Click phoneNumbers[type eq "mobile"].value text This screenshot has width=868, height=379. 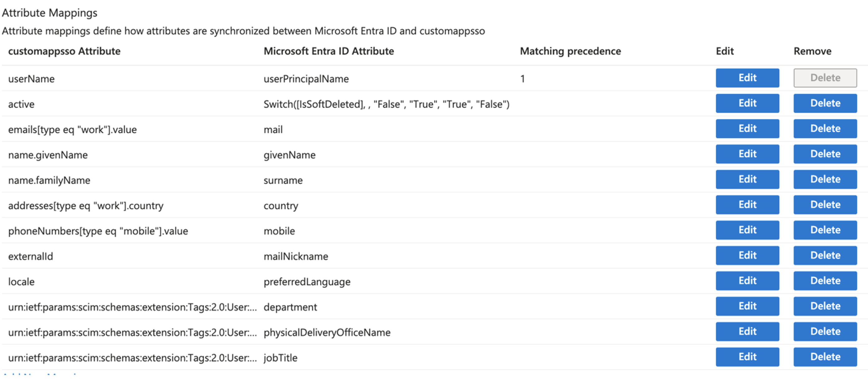tap(98, 231)
